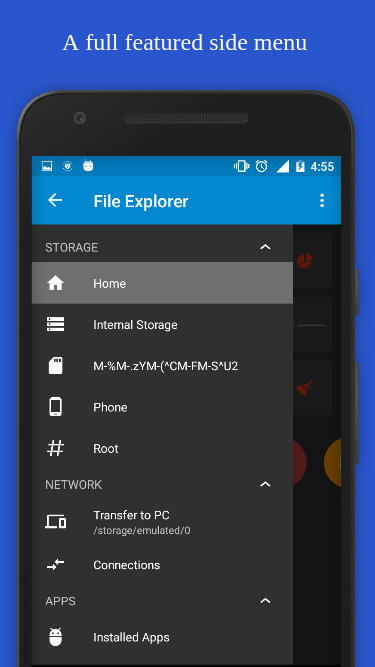Tap the alarm clock status icon
This screenshot has height=667, width=375.
coord(261,166)
